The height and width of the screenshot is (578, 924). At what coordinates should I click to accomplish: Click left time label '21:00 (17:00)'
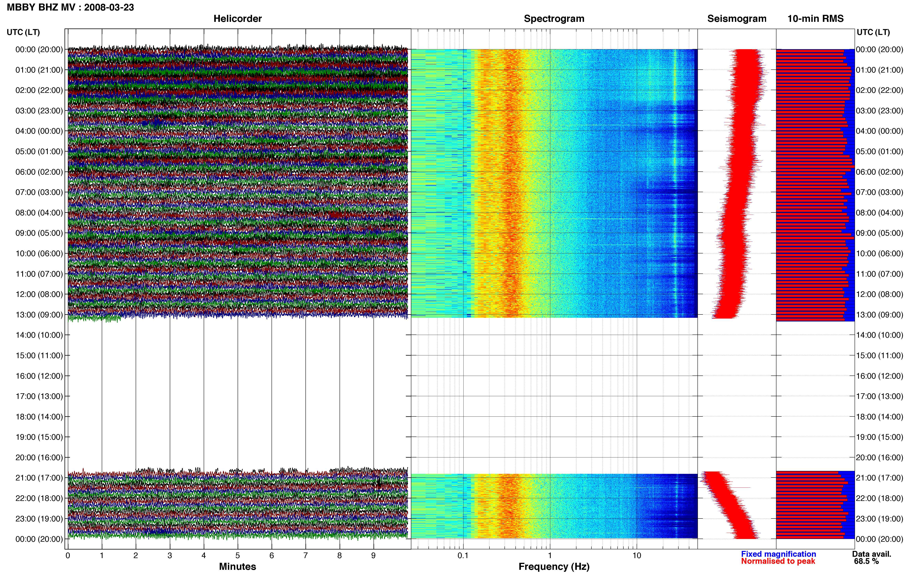tap(39, 478)
